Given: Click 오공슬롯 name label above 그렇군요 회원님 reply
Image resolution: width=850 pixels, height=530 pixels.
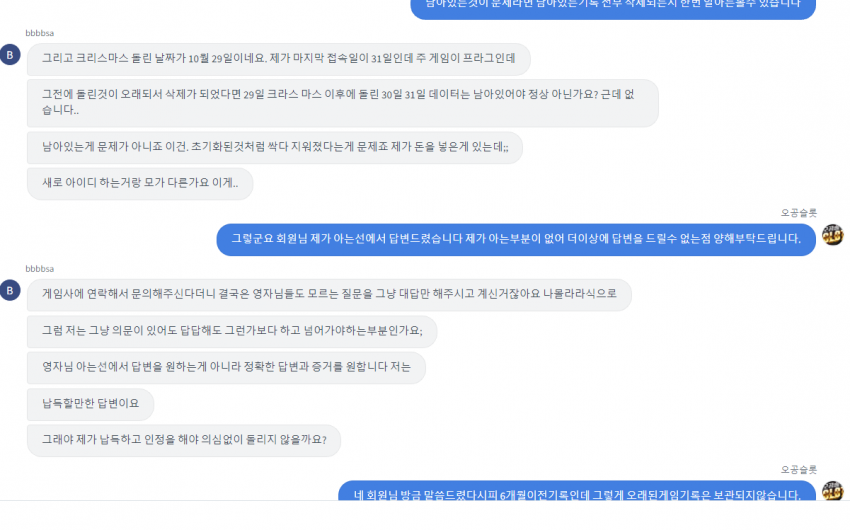Looking at the screenshot, I should pyautogui.click(x=799, y=212).
